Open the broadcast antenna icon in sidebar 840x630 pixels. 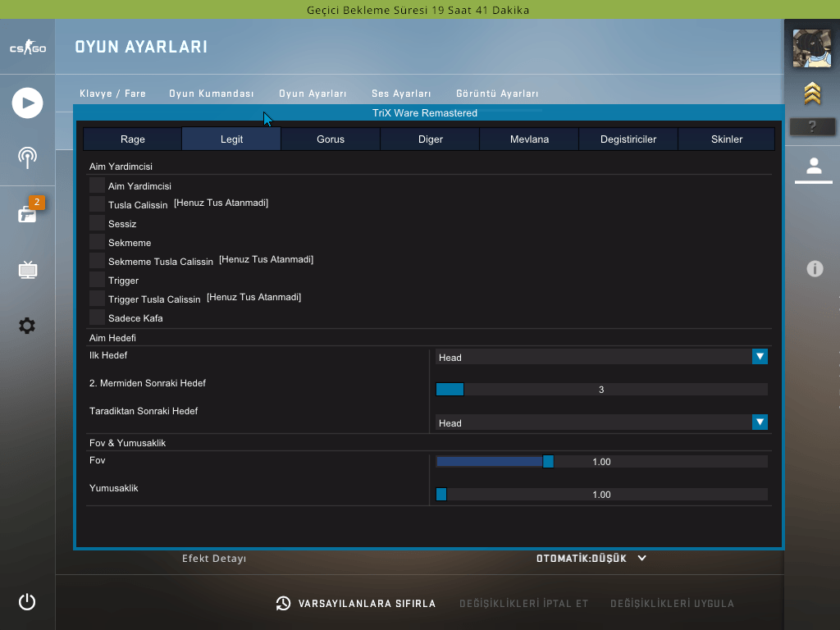click(x=27, y=157)
